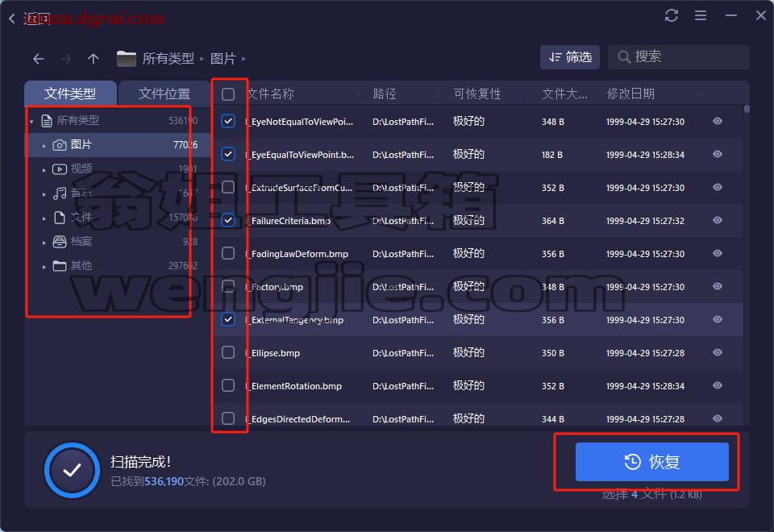Viewport: 774px width, 532px height.
Task: Preview FadingLawDeform.bmp with eye icon
Action: 718,253
